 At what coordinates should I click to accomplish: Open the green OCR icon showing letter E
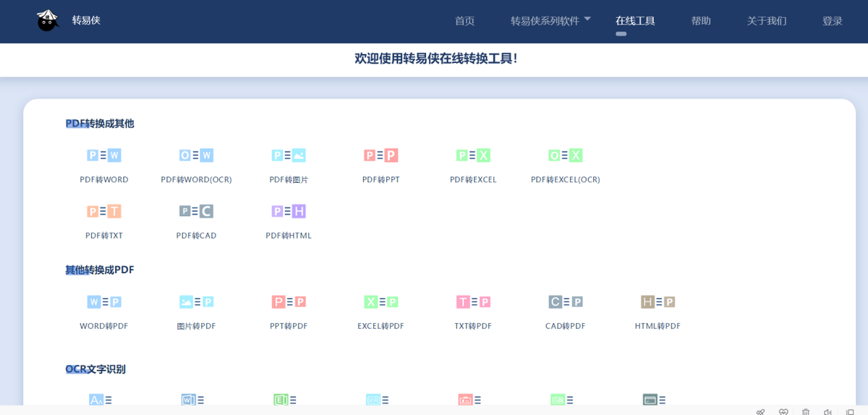tap(285, 399)
